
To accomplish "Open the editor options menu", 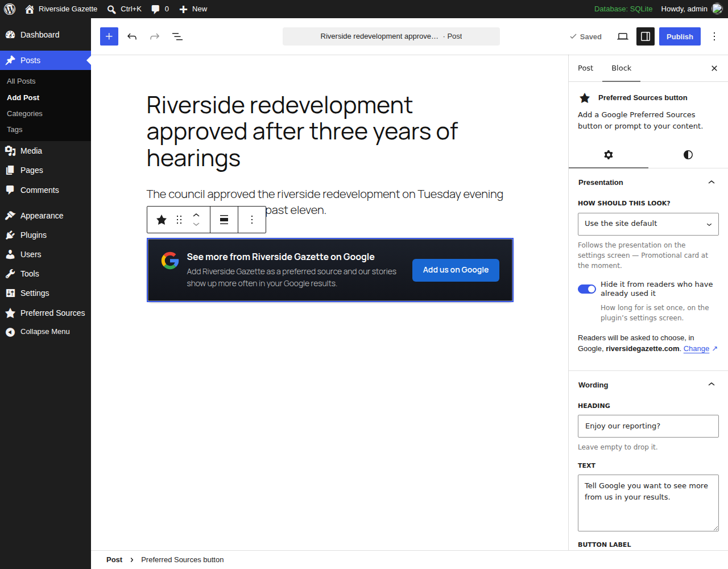I will tap(714, 36).
